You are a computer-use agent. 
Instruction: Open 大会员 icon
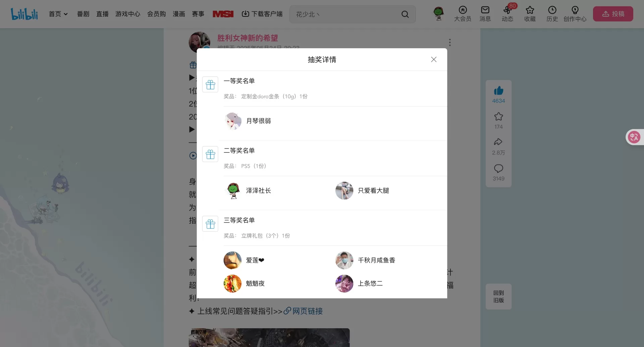(x=463, y=14)
